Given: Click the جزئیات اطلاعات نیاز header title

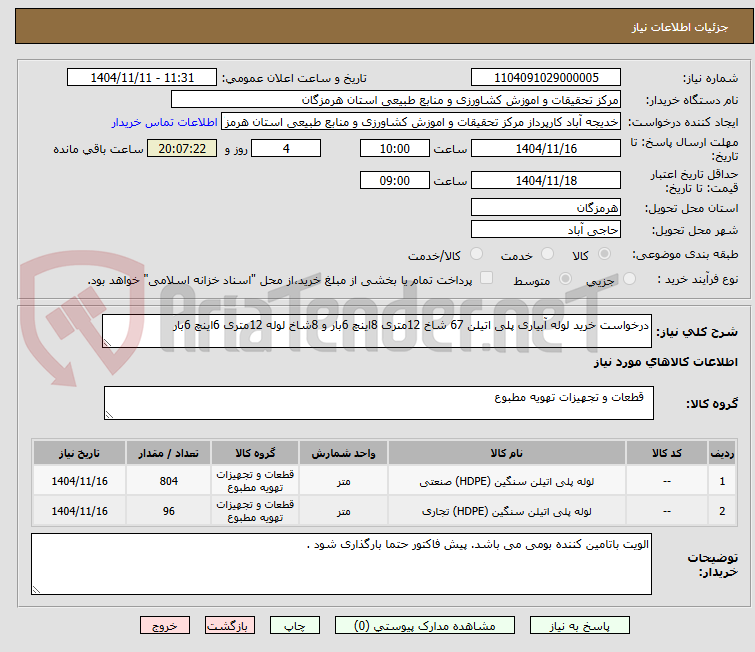Looking at the screenshot, I should (680, 27).
